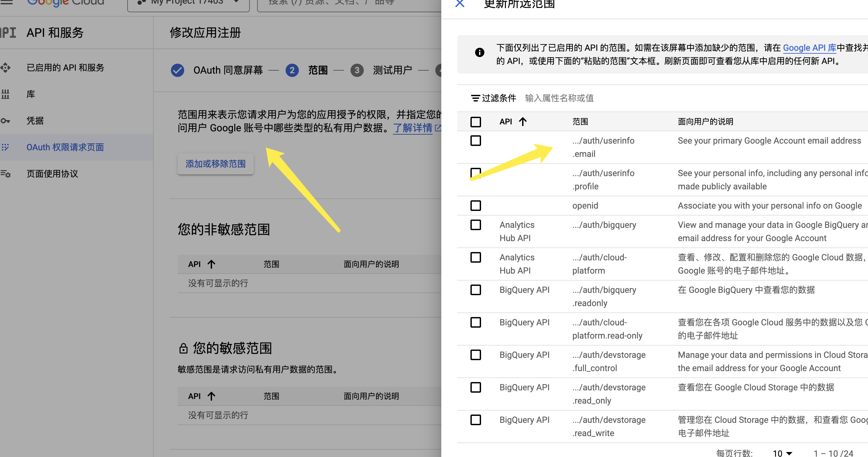The height and width of the screenshot is (457, 868).
Task: Open 库 in the sidebar
Action: tap(31, 94)
